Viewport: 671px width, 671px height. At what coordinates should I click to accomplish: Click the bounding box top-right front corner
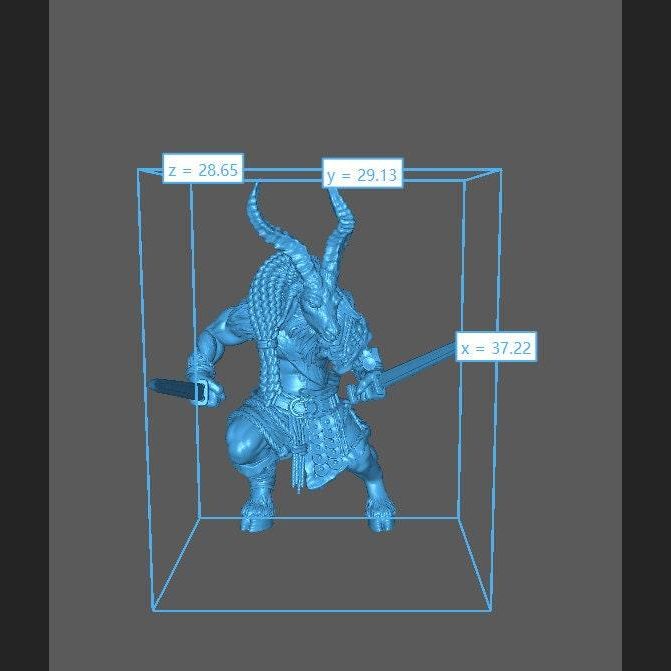501,171
